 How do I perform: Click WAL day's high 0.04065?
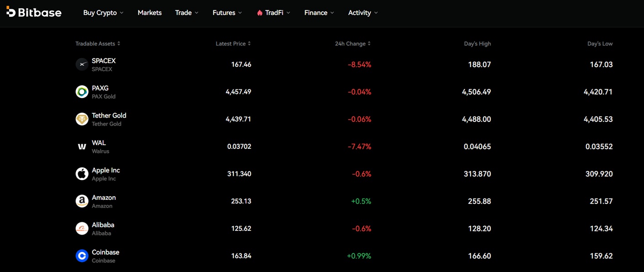click(x=477, y=146)
